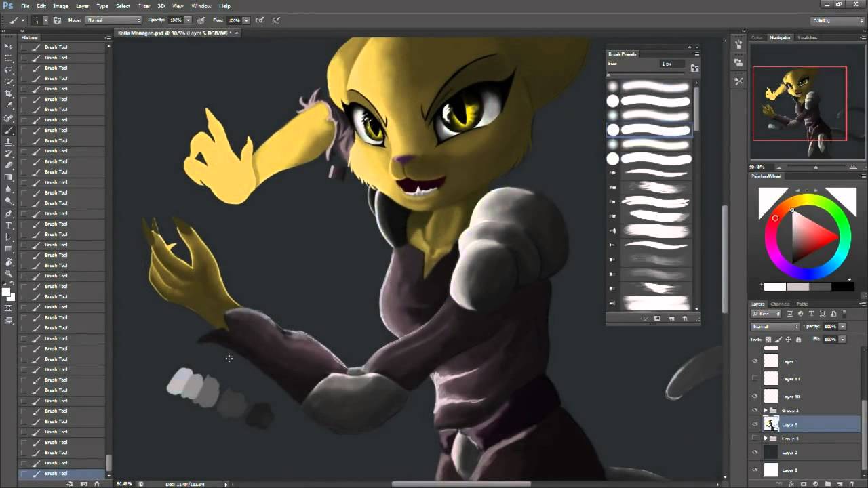Open the Image menu
This screenshot has height=488, width=868.
pos(60,6)
